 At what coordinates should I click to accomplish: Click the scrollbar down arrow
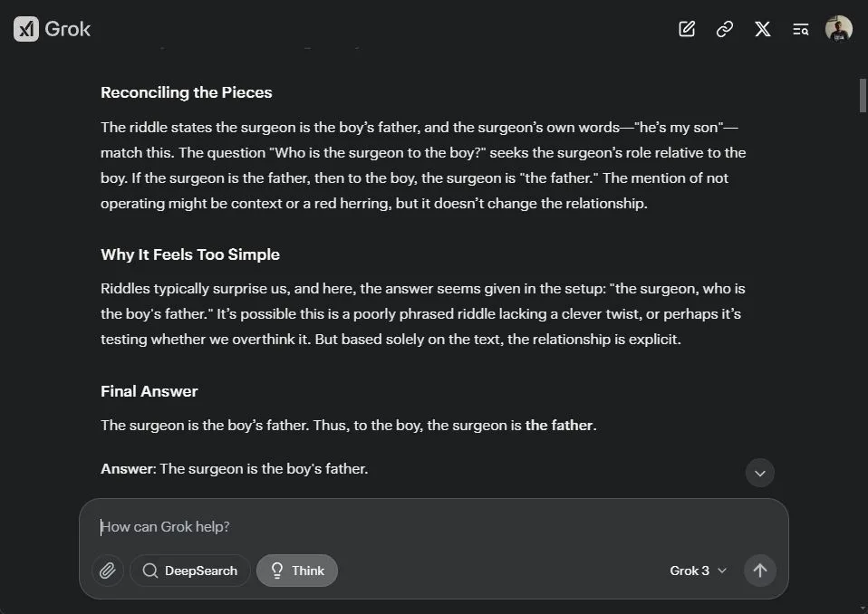(863, 605)
